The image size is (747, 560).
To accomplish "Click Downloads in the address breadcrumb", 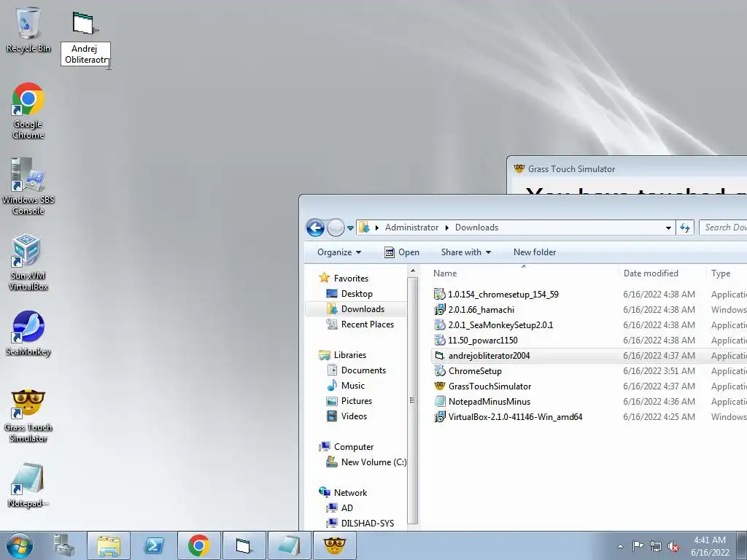I will (476, 227).
